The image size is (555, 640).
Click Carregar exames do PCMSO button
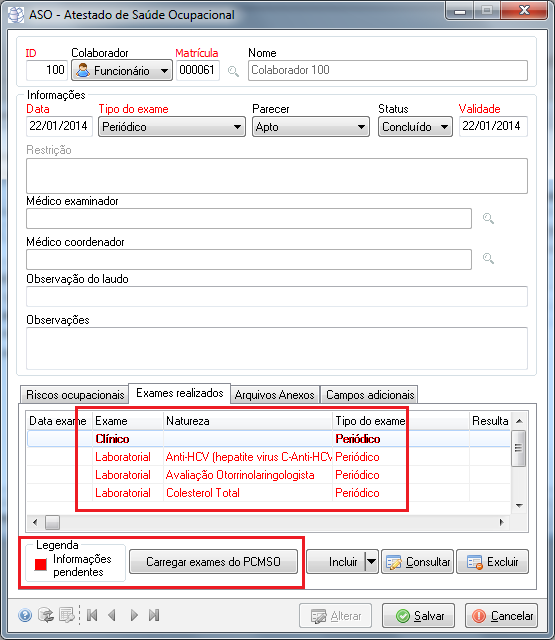pyautogui.click(x=213, y=562)
